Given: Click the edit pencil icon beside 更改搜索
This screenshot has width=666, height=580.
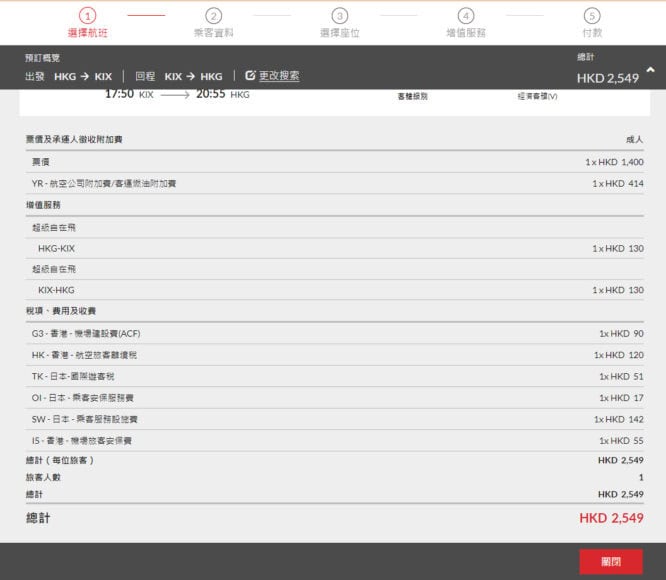Looking at the screenshot, I should [x=250, y=76].
